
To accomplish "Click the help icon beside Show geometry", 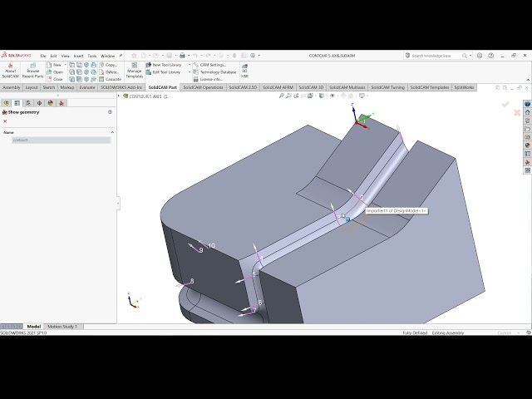I will pyautogui.click(x=110, y=112).
